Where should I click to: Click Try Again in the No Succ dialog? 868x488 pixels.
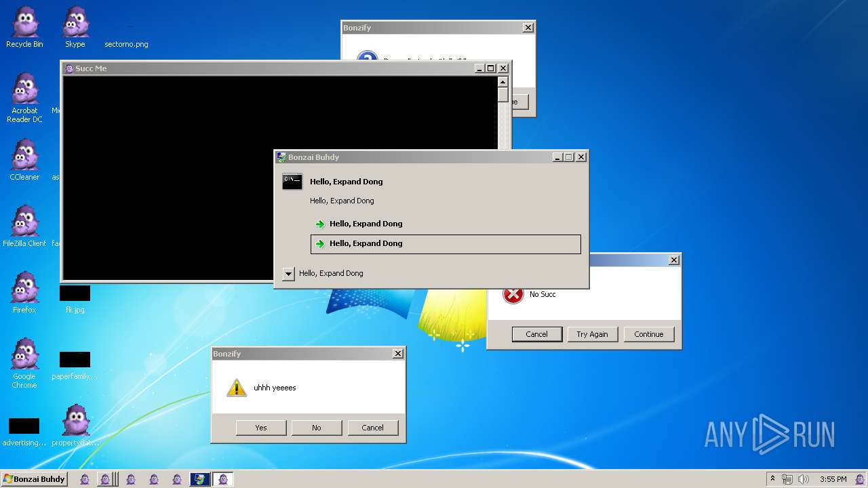[593, 334]
